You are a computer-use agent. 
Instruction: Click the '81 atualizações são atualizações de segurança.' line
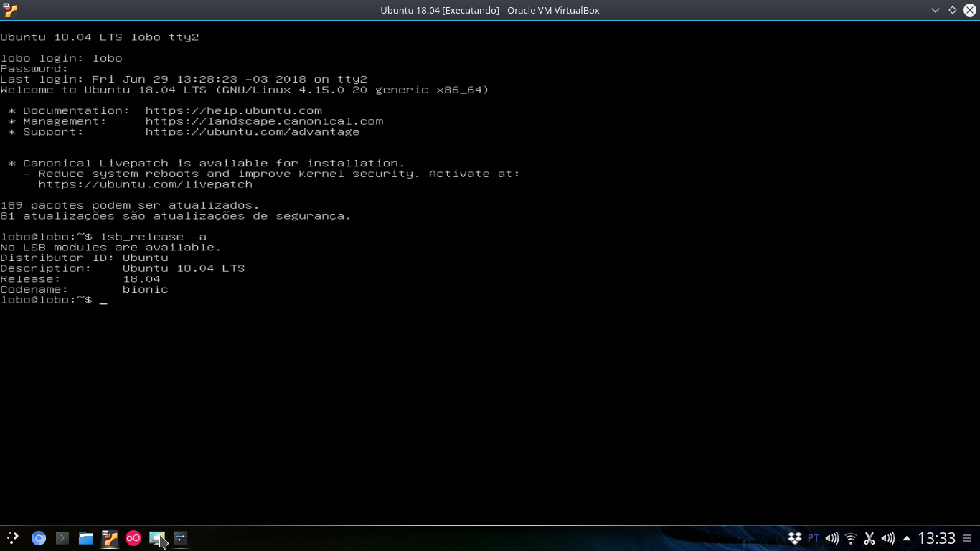[x=176, y=216]
